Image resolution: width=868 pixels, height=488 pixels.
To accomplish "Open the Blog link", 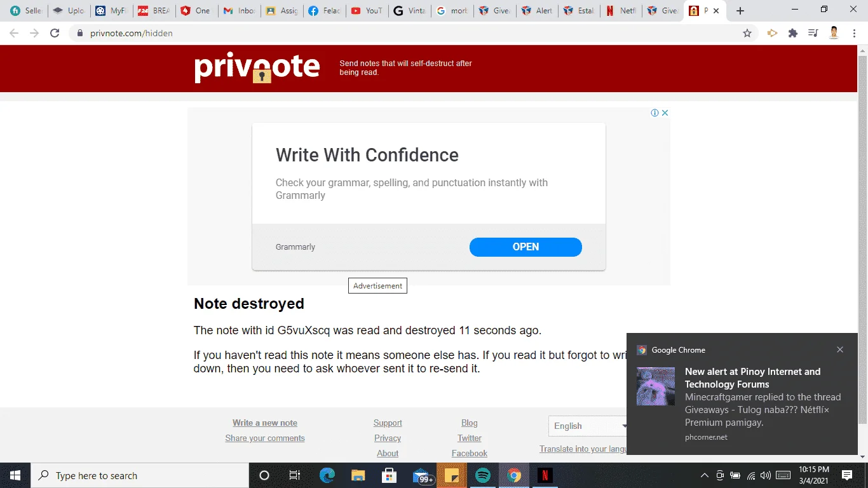I will click(x=470, y=423).
